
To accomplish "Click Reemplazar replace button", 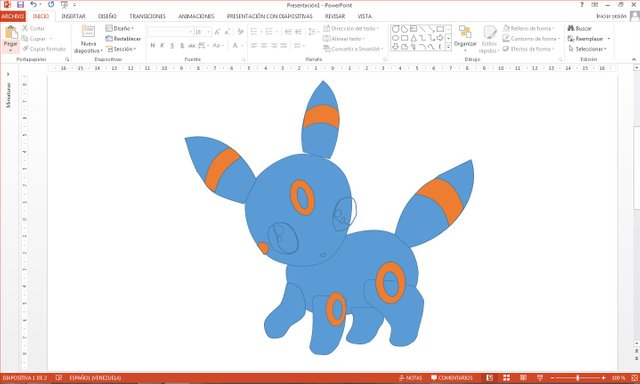I will point(586,38).
